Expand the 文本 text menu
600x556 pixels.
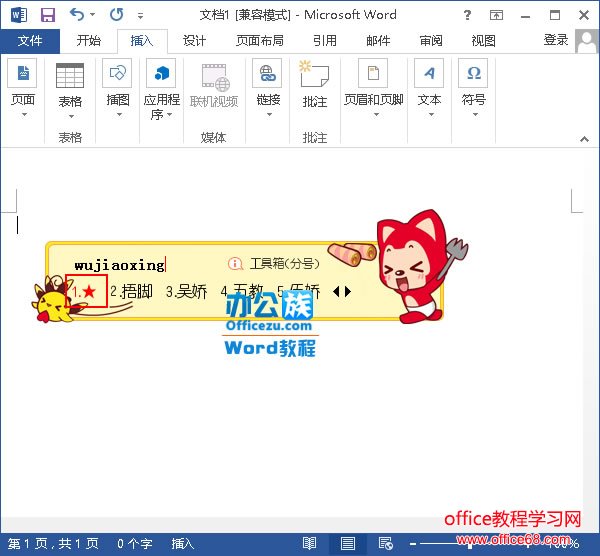429,89
